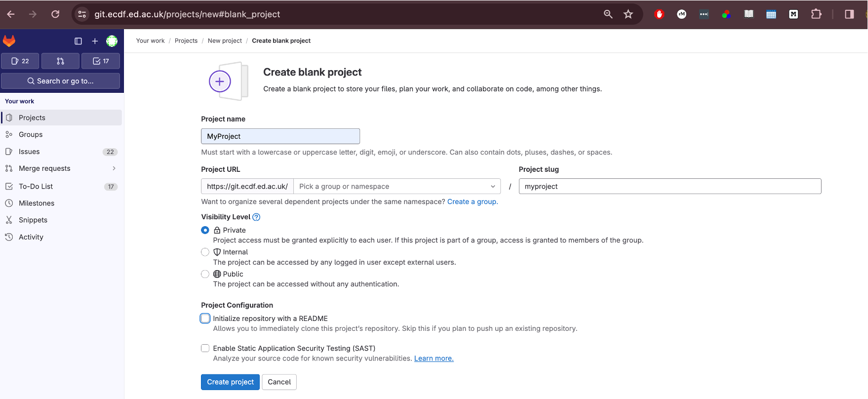This screenshot has height=399, width=868.
Task: Open Issues in the sidebar
Action: [x=62, y=152]
